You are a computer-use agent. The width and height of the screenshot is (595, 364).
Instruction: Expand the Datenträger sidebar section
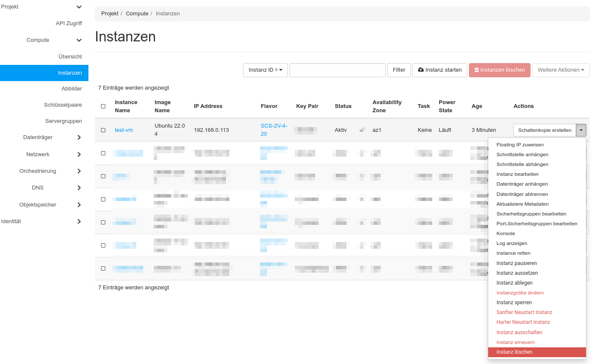pos(79,137)
